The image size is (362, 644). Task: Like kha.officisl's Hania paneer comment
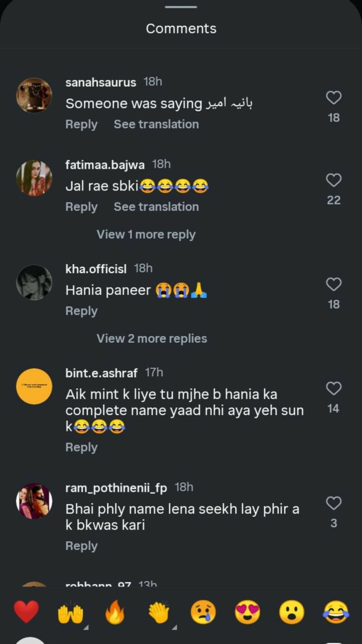tap(333, 284)
